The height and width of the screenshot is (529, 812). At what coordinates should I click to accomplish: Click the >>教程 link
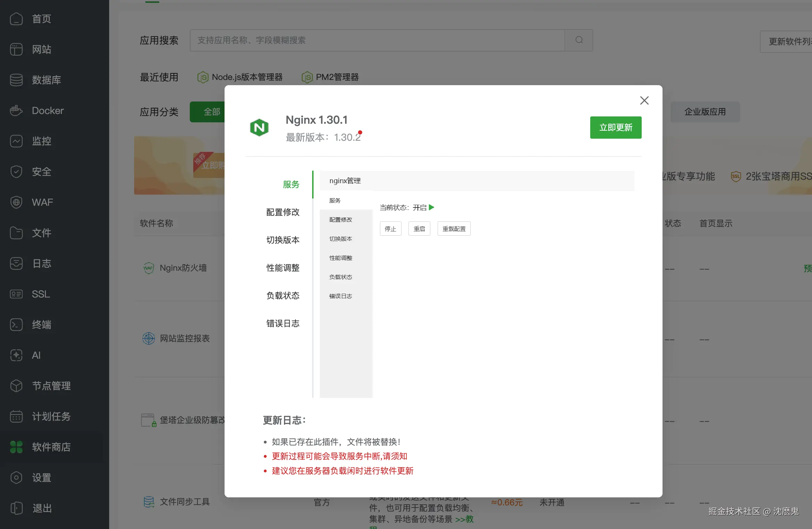pos(465,519)
